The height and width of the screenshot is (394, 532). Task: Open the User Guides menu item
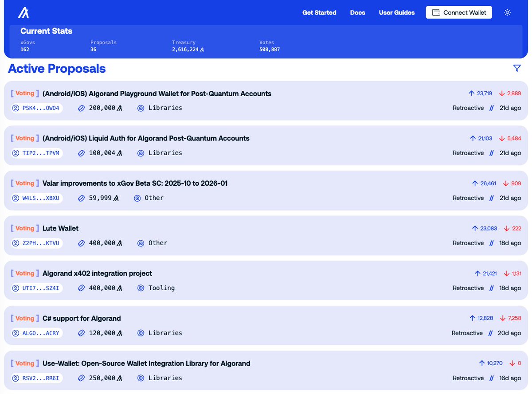pos(396,12)
